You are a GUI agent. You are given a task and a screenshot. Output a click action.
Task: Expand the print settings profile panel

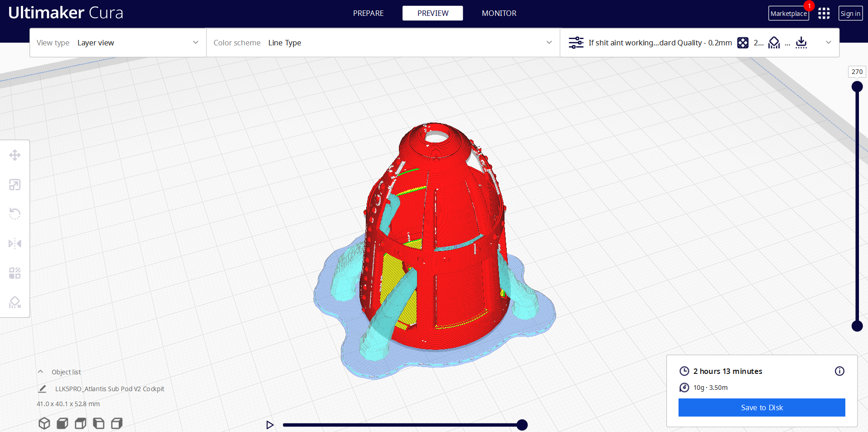[829, 42]
